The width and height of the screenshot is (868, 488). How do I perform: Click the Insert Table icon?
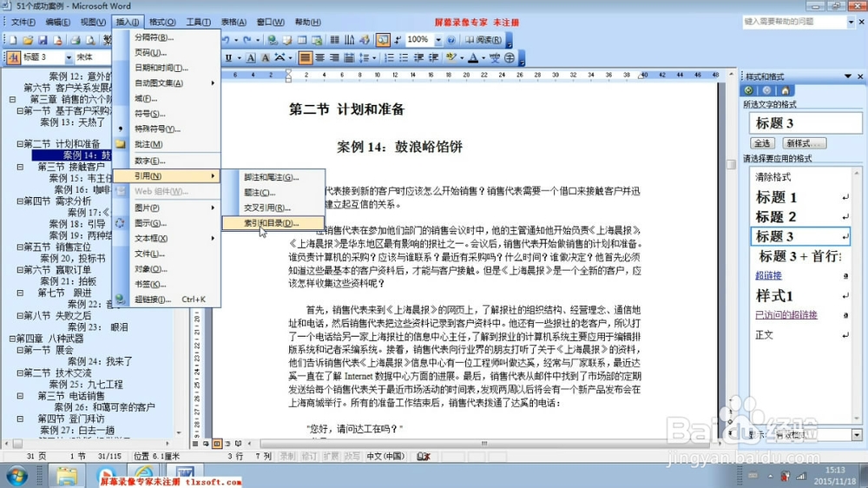click(x=302, y=40)
